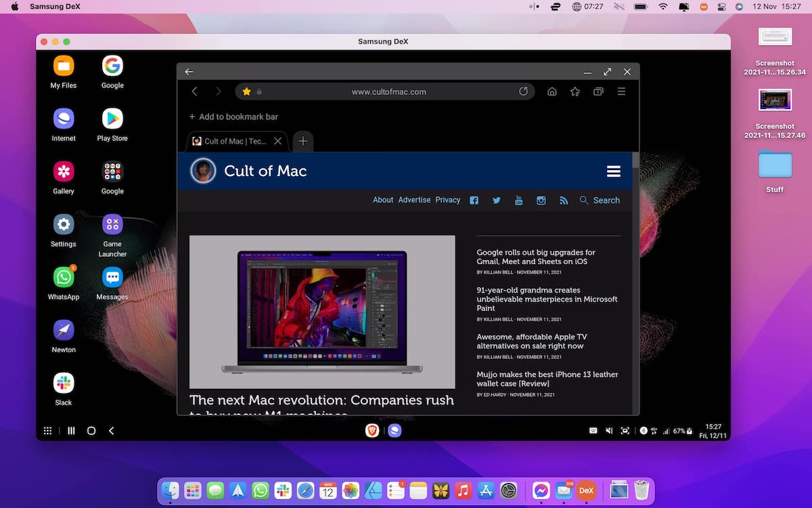The height and width of the screenshot is (508, 812).
Task: Open the WhatsApp app on DeX desktop
Action: 64,278
